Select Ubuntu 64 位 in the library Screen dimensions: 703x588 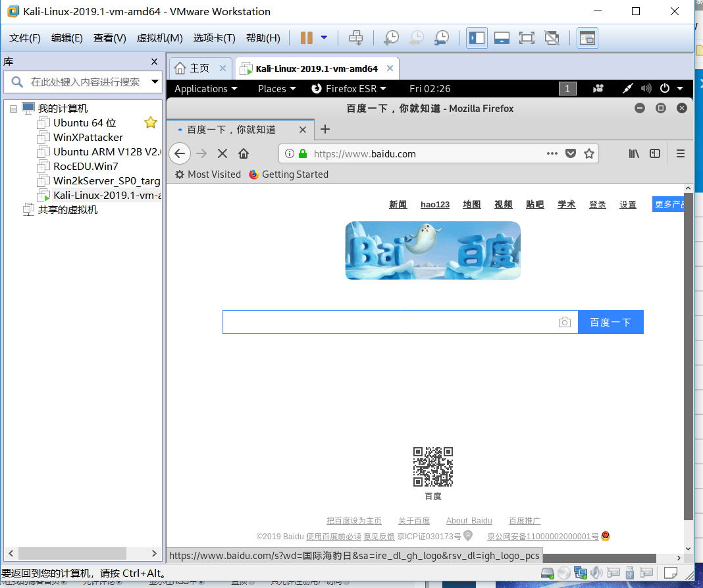(x=85, y=123)
